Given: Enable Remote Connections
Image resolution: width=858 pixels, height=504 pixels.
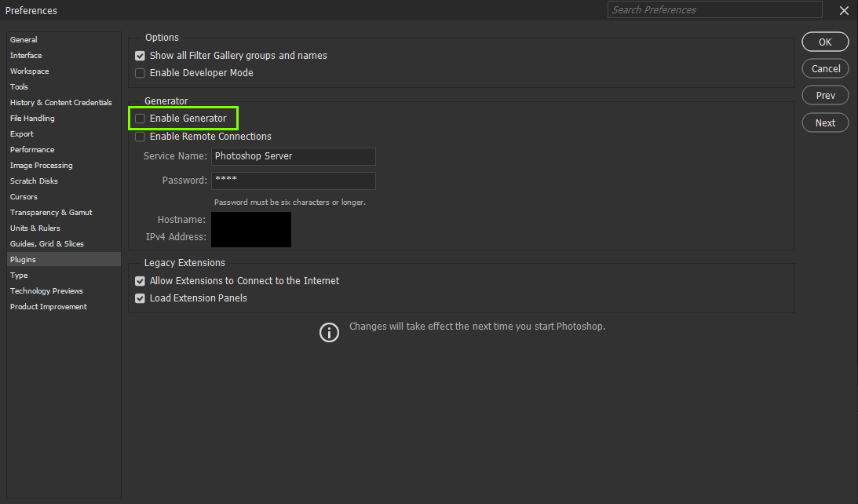Looking at the screenshot, I should 140,136.
